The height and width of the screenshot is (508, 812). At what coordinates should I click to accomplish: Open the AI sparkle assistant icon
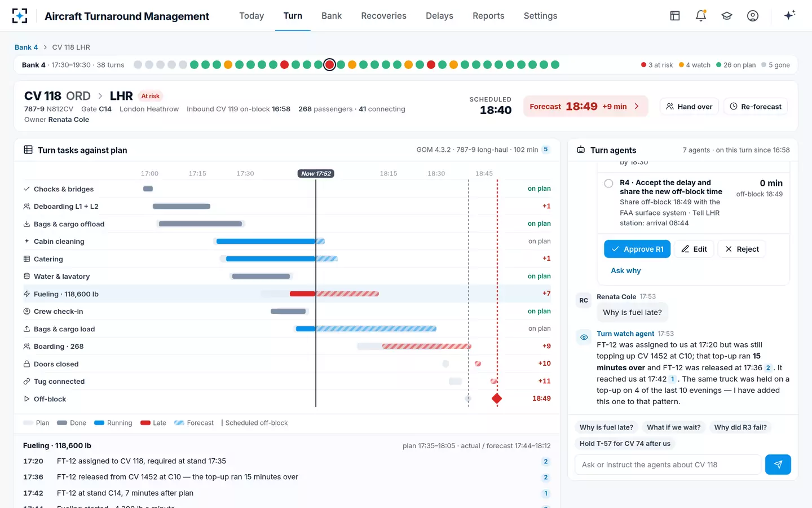(789, 15)
